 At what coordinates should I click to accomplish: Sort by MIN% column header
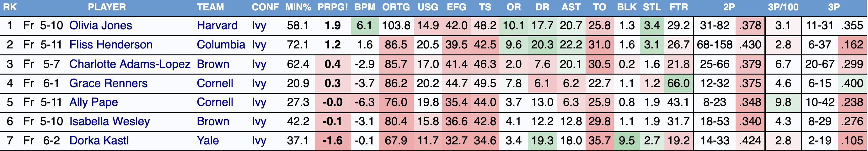coord(298,8)
